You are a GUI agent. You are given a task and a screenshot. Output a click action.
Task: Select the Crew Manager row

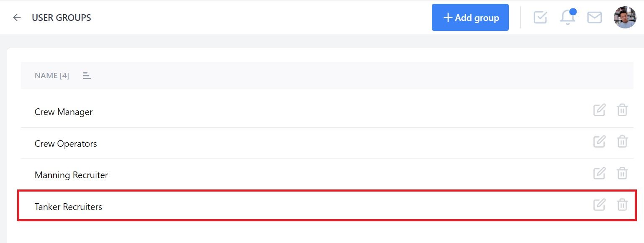pos(327,112)
